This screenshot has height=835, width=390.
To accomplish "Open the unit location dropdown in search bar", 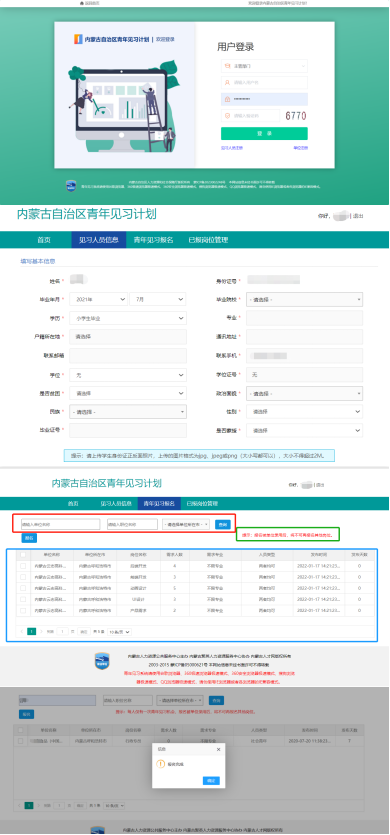I will [186, 525].
